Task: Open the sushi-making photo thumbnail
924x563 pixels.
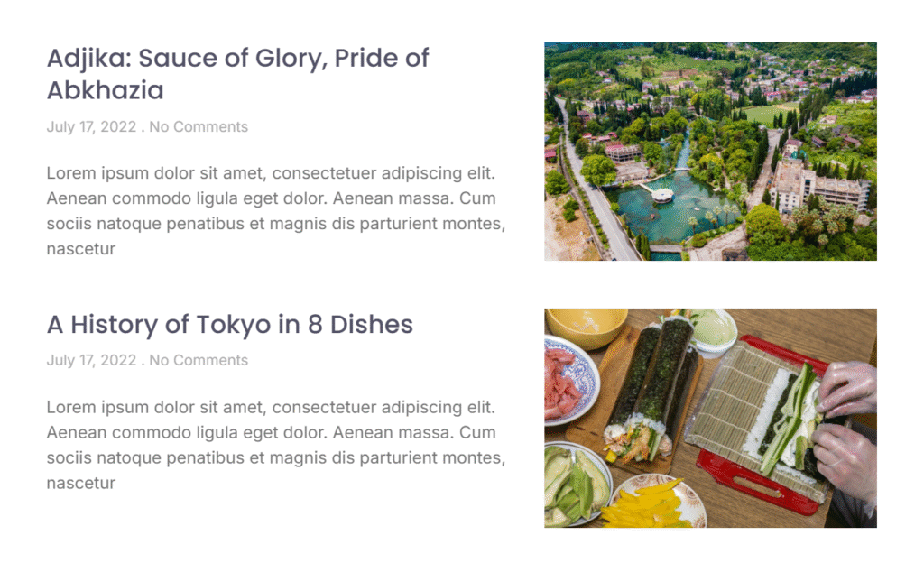Action: 710,418
